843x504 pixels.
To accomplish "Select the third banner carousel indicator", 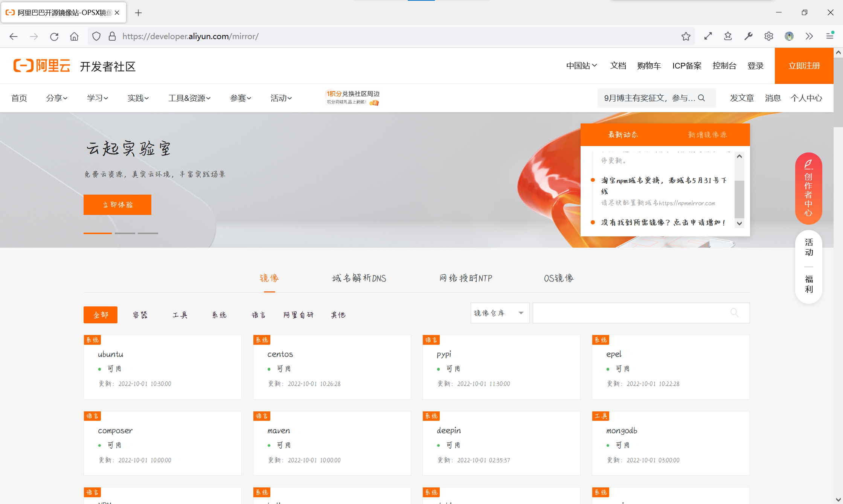I will click(148, 233).
